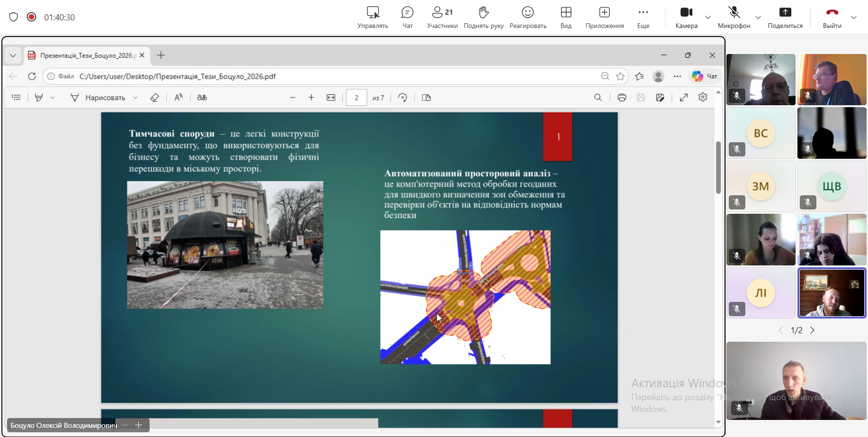Screen dimensions: 868x437
Task: Toggle the Камера camera on
Action: coord(686,17)
